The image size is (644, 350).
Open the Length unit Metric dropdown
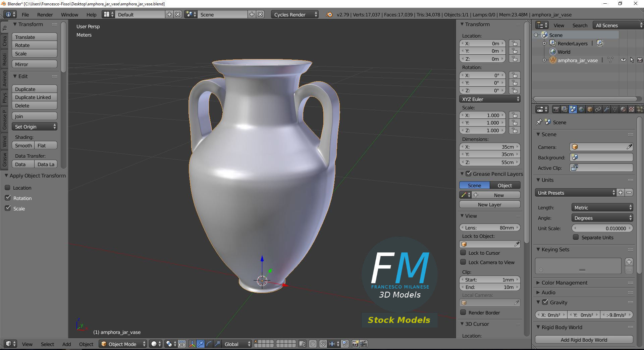point(602,207)
